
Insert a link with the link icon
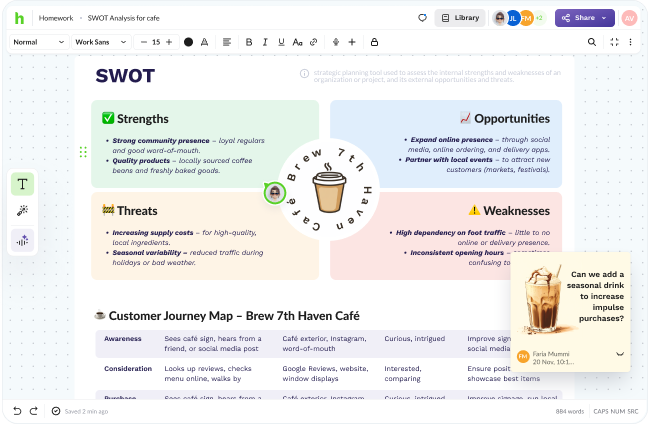coord(313,42)
